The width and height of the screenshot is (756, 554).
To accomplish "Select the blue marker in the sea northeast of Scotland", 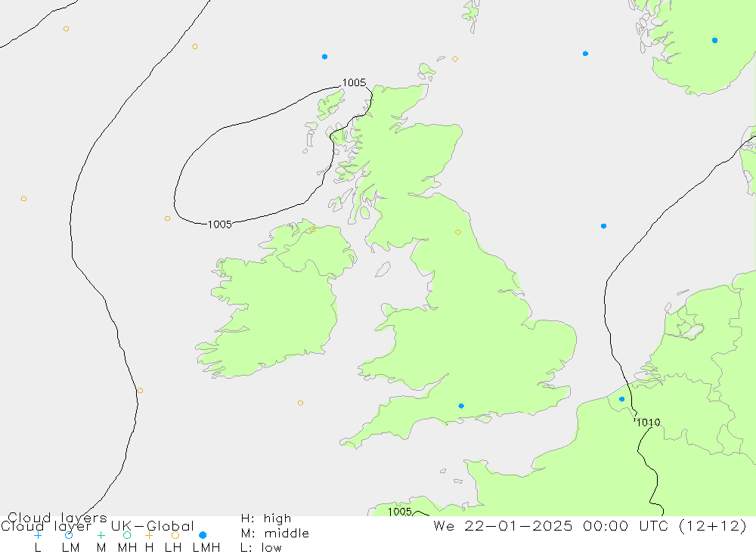I will 585,54.
